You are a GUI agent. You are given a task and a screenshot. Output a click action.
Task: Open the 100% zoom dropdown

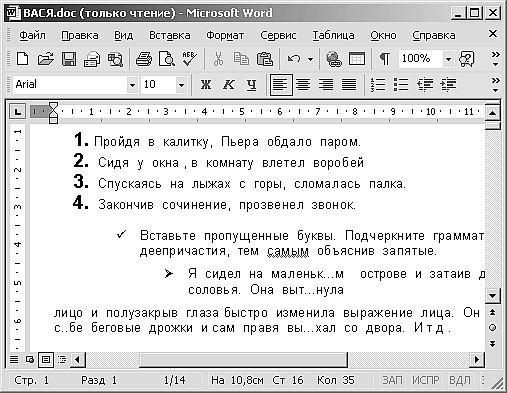448,59
